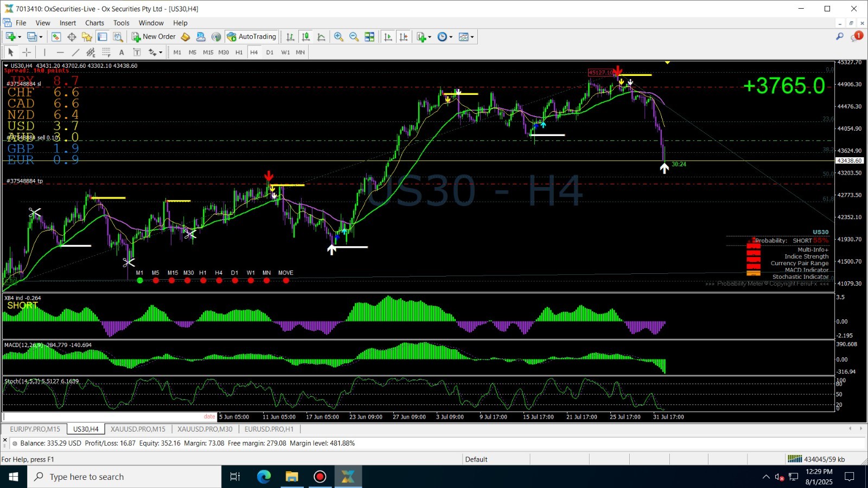Draw a horizontal line tool
Screen dimensions: 868x488
click(60, 52)
